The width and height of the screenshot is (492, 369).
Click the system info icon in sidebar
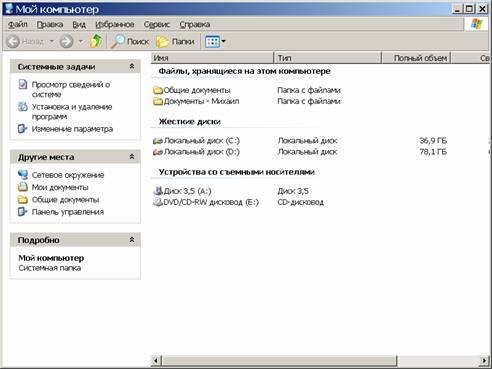tap(23, 84)
